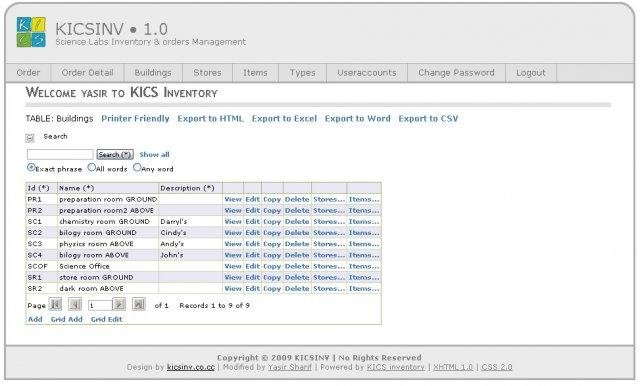Go to previous page arrow button
This screenshot has height=386, width=640.
75,304
